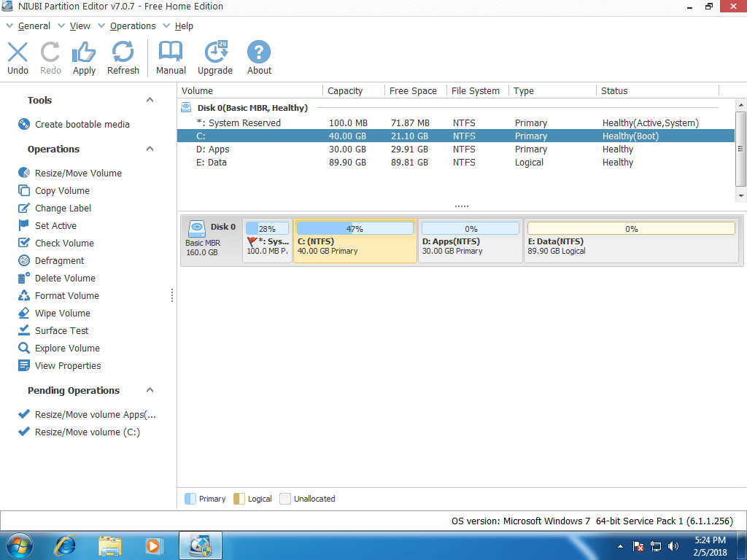Collapse the Operations section
This screenshot has width=747, height=560.
(150, 149)
